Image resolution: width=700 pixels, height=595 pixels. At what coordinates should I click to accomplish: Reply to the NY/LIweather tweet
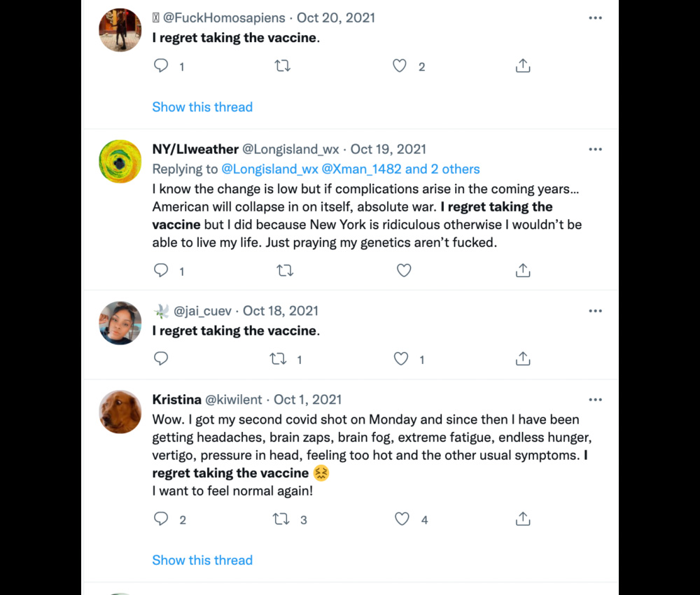[x=161, y=270]
